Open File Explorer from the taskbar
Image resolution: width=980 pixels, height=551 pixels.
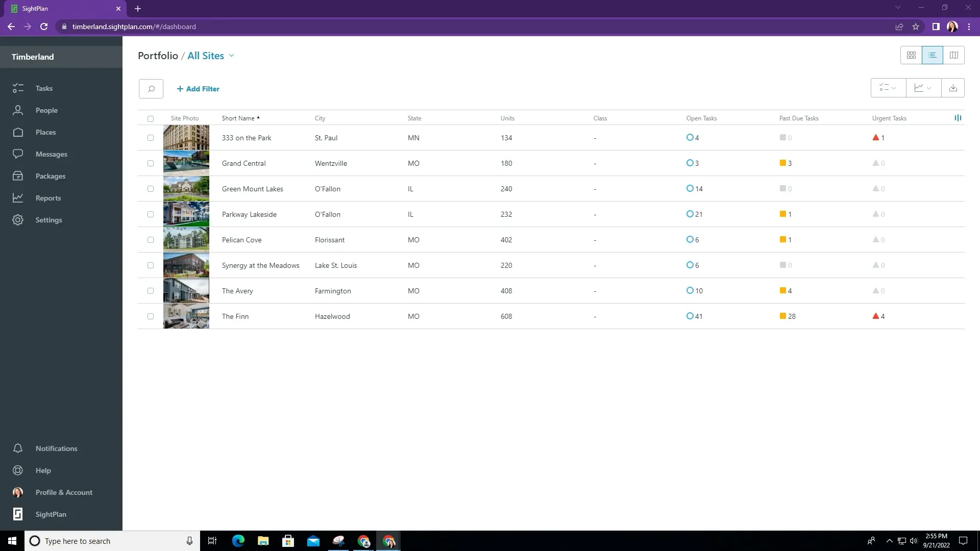(263, 541)
